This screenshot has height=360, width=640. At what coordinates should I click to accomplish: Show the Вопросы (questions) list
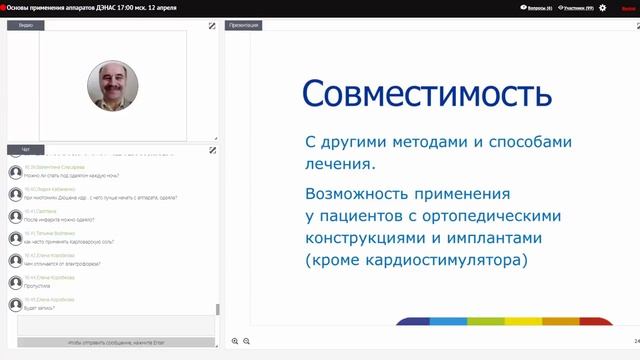coord(536,8)
